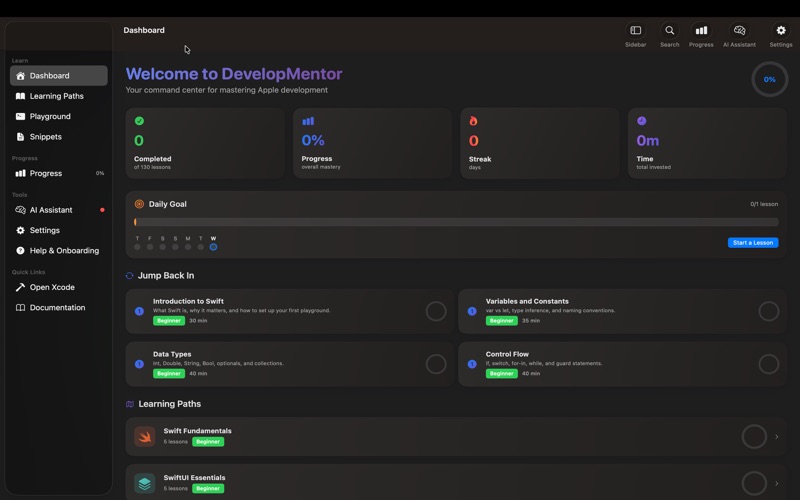Go to Learning Paths in sidebar

pos(59,96)
